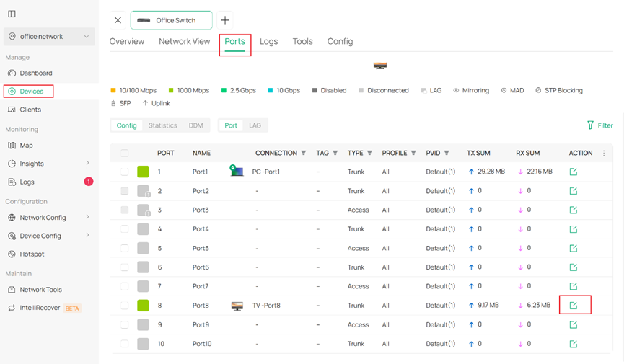
Task: Select the checkbox for port 8
Action: coord(125,306)
